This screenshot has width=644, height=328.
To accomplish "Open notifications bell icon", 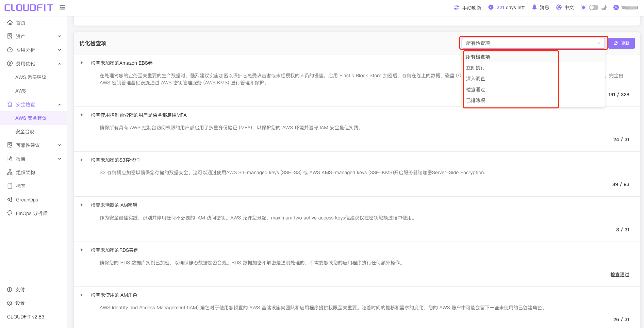I will [x=534, y=7].
